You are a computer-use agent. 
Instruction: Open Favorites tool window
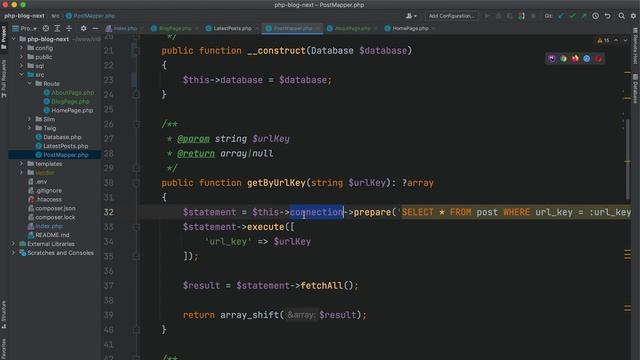[4, 349]
